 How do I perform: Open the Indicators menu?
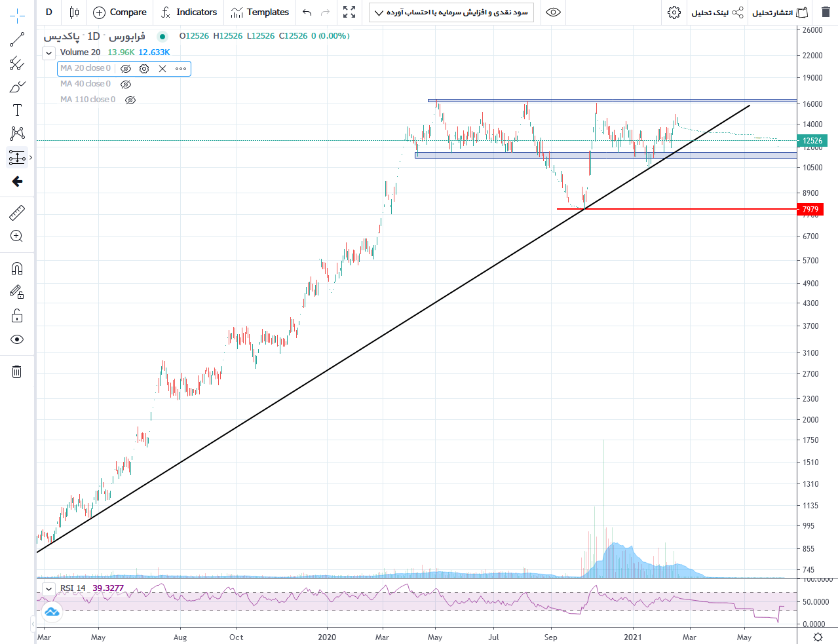click(189, 12)
